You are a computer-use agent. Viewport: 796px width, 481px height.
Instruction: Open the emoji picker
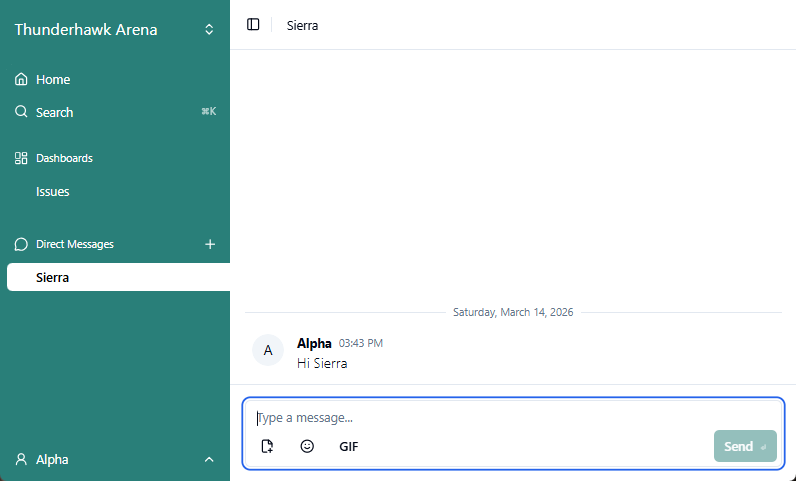[307, 446]
